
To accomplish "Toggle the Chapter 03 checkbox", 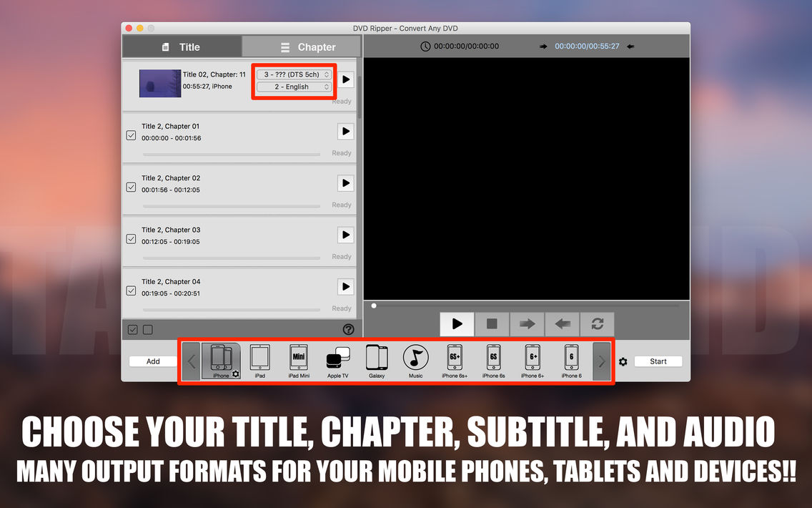I will [x=131, y=238].
